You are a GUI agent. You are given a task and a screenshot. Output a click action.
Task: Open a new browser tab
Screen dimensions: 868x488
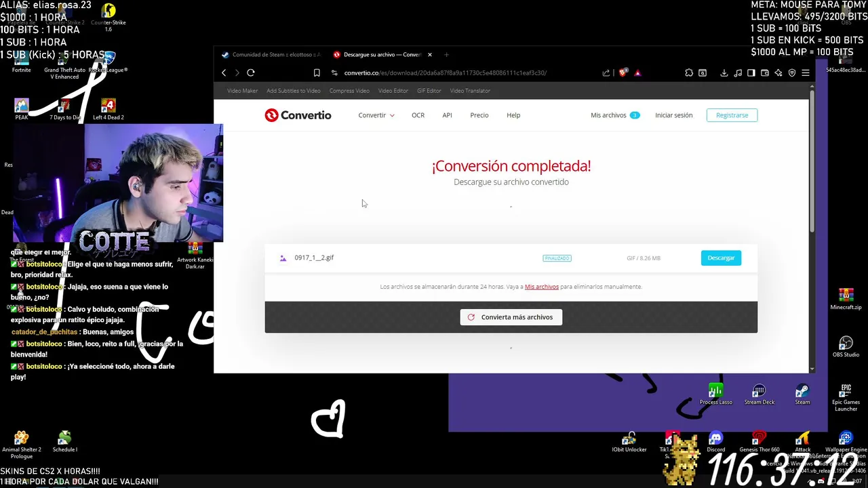[x=446, y=55]
